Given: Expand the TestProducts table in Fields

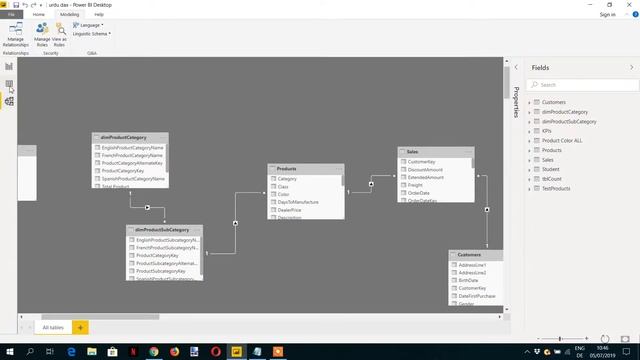Looking at the screenshot, I should tap(529, 189).
